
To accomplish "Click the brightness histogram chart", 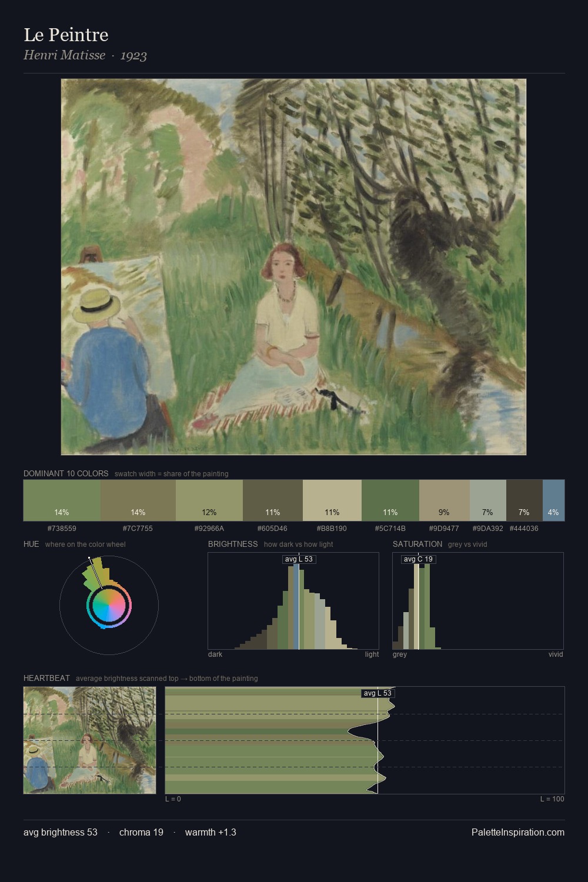I will click(293, 601).
